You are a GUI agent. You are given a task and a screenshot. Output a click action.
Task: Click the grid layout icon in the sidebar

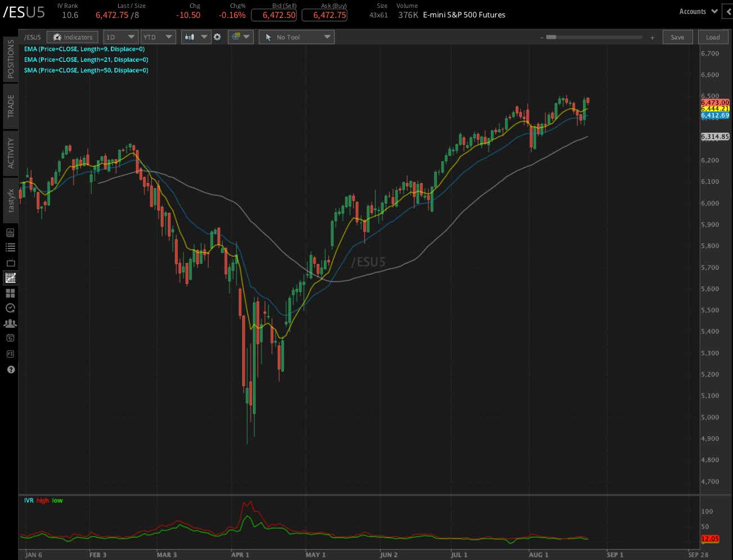(x=10, y=293)
